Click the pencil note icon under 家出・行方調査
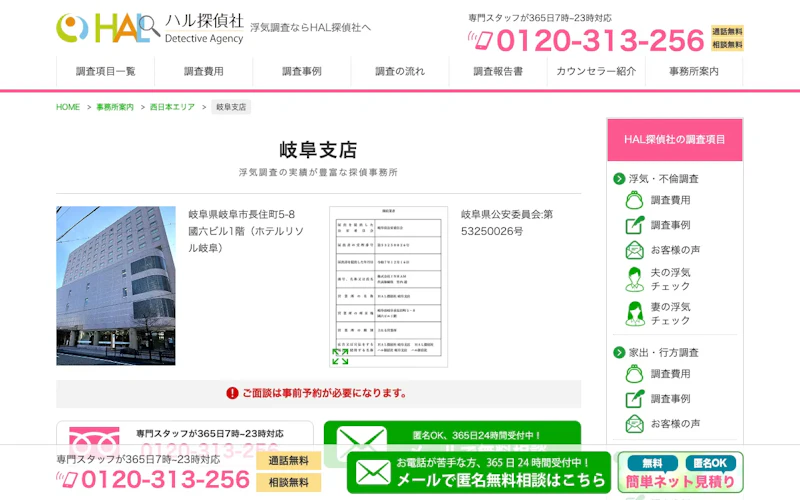 (635, 399)
